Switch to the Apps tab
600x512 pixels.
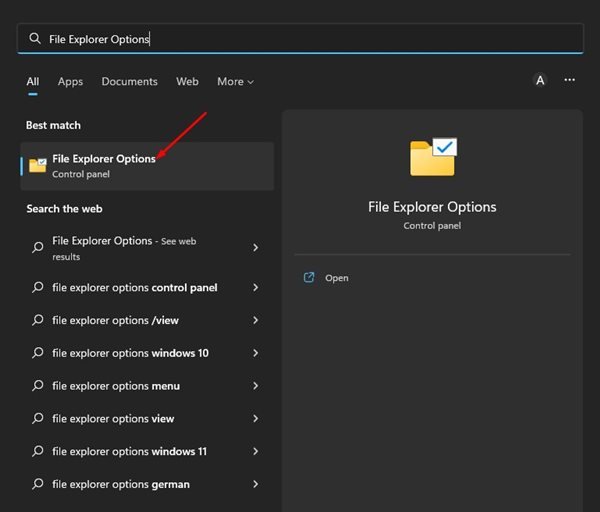click(70, 82)
